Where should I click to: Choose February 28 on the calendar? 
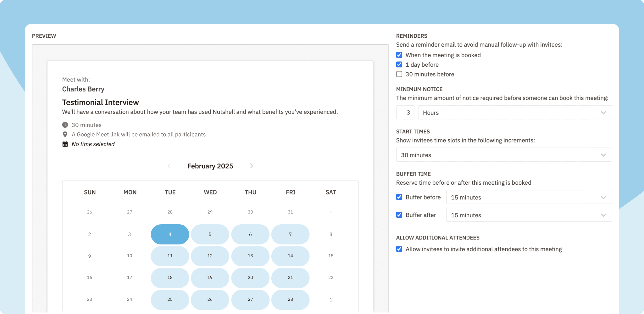click(290, 300)
